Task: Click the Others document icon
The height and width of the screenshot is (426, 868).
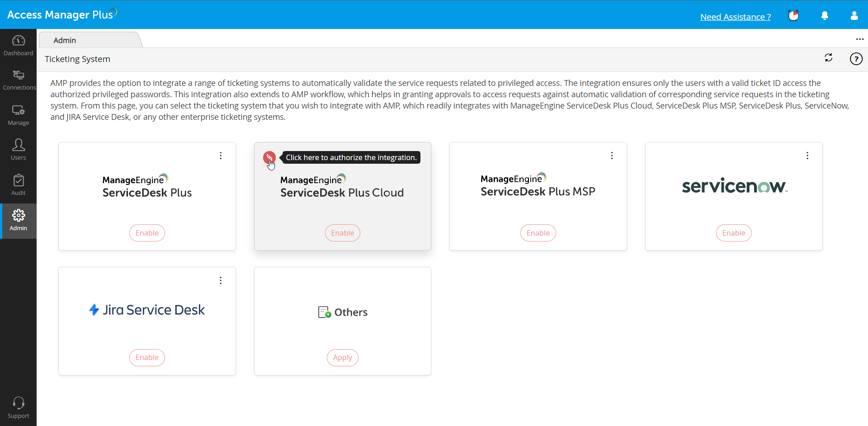Action: coord(325,312)
